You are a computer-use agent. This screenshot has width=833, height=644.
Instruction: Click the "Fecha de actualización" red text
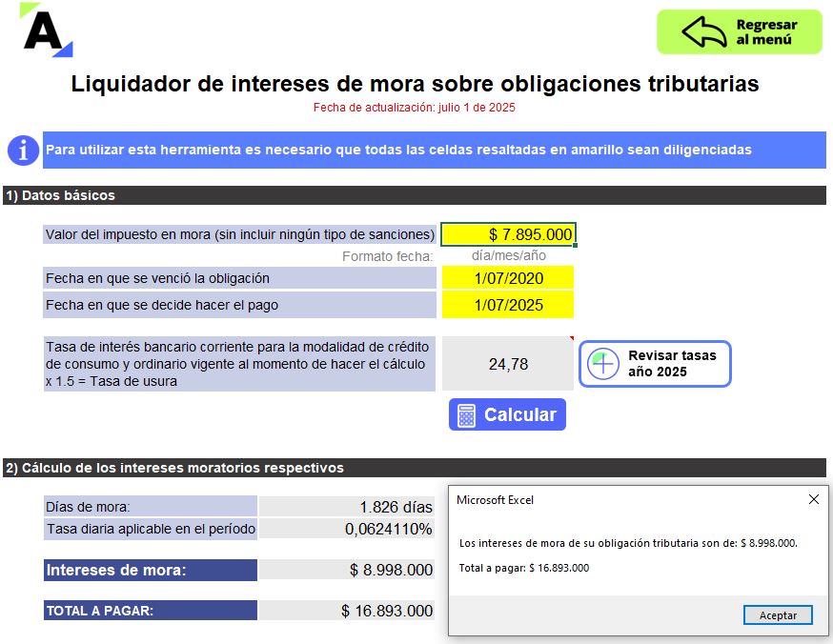(415, 108)
